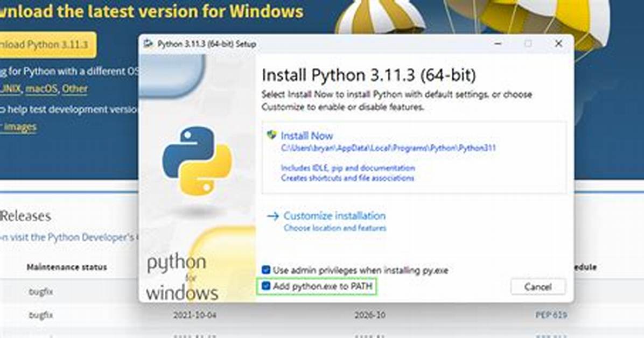Screen dimensions: 644x338
Task: Click the arrow icon beside Customize installation
Action: point(273,216)
